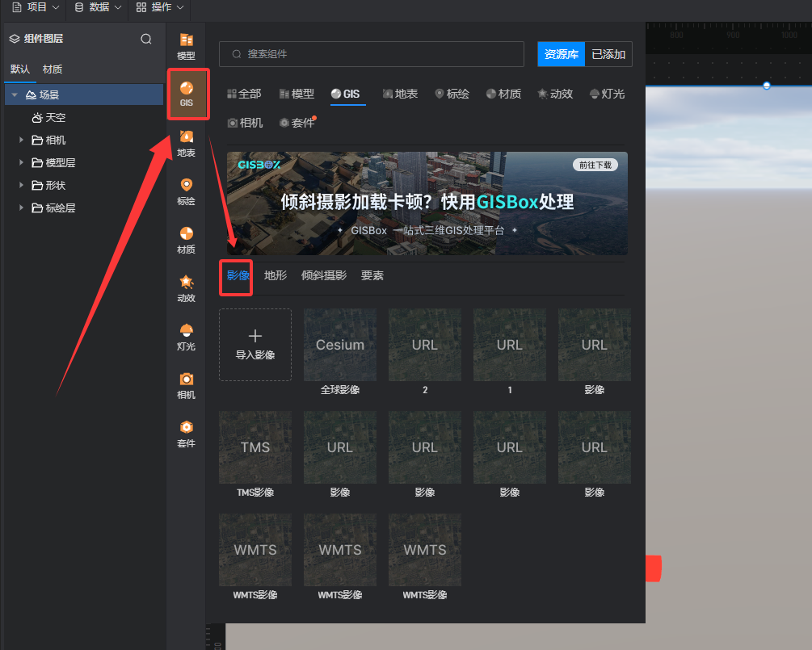This screenshot has width=812, height=650.
Task: Open the 标绘 sidebar category
Action: point(186,192)
